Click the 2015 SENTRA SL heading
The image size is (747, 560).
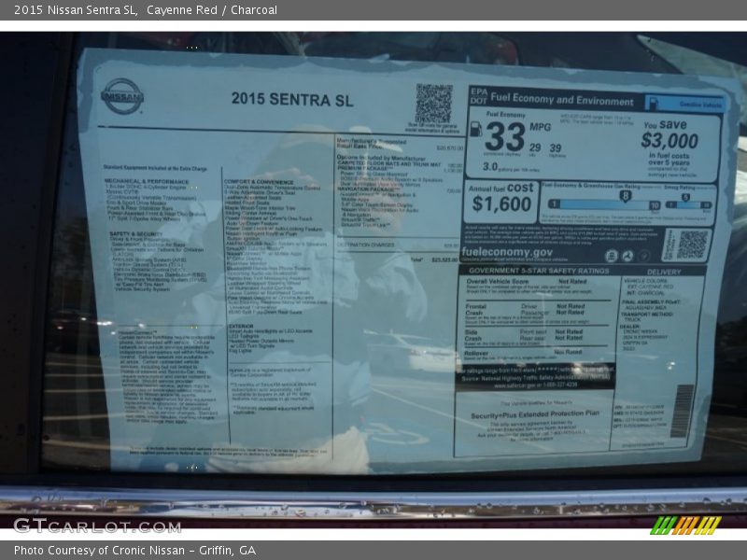292,99
